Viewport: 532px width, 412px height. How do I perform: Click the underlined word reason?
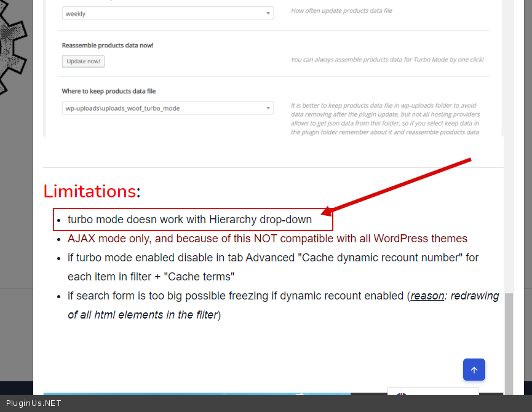click(x=427, y=296)
